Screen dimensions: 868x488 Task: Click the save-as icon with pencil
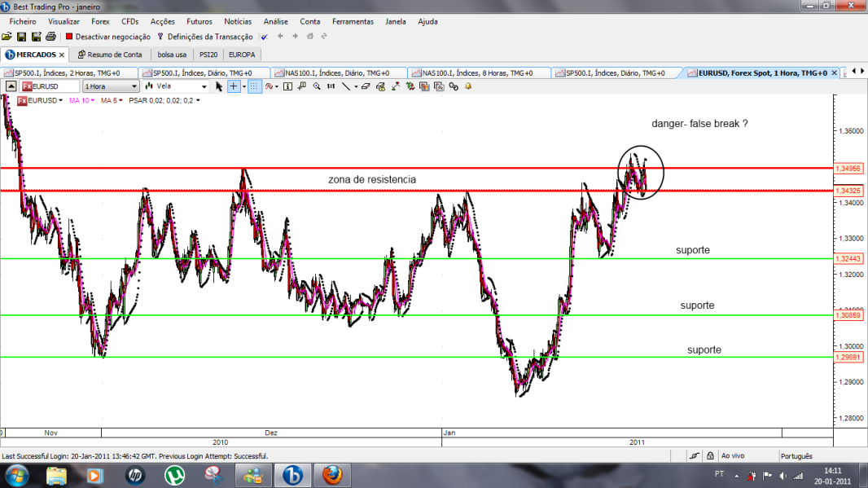36,37
